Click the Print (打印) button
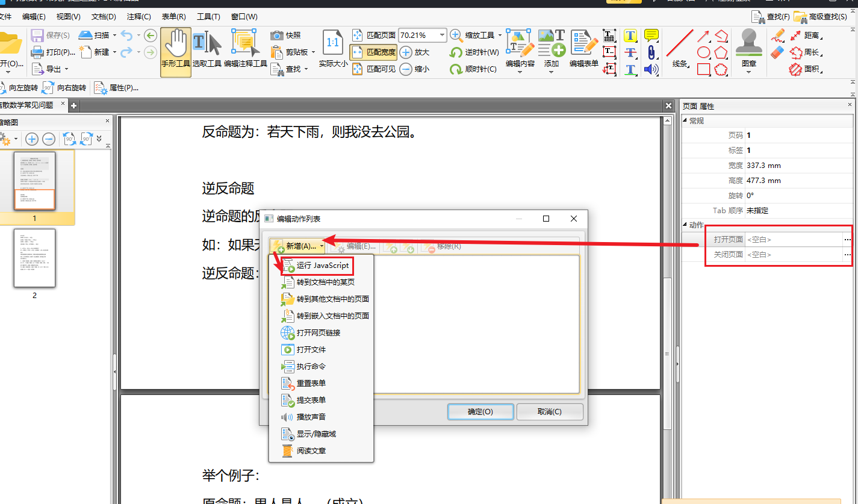The width and height of the screenshot is (858, 504). point(54,52)
